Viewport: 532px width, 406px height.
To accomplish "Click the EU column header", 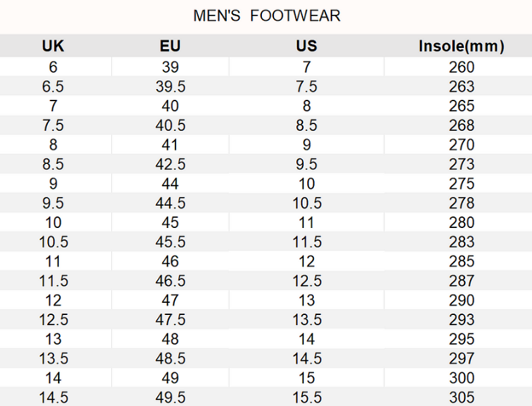I will [170, 47].
